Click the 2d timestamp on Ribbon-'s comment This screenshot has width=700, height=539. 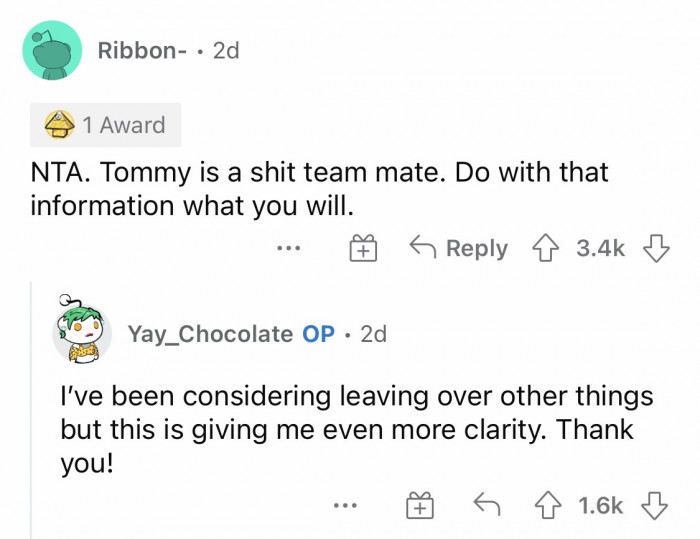click(x=226, y=50)
